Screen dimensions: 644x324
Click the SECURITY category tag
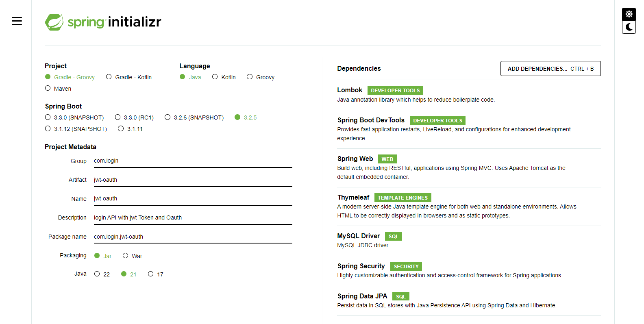coord(406,266)
